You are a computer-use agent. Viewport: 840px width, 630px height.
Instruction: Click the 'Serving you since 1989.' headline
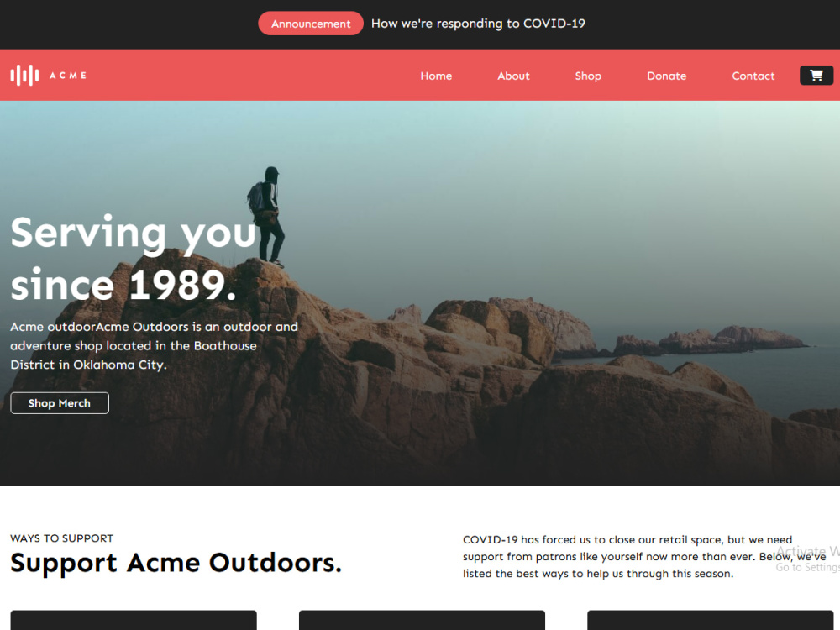134,258
